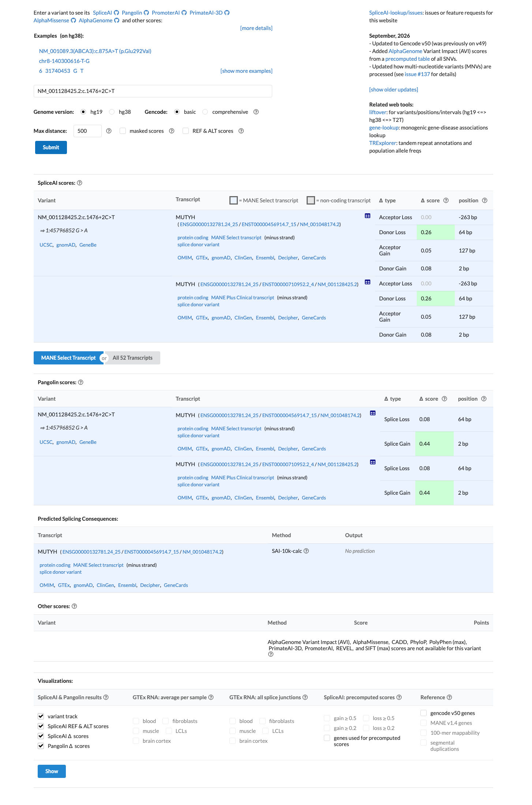Open the Pangolin GitHub icon
532x805 pixels.
146,13
